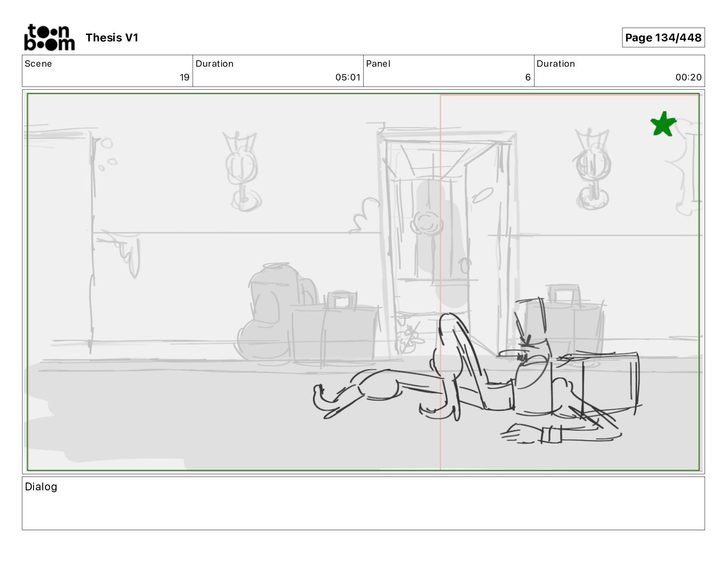Click the 'Duration' label next to the Panel field
Image resolution: width=728 pixels, height=563 pixels.
pyautogui.click(x=556, y=63)
